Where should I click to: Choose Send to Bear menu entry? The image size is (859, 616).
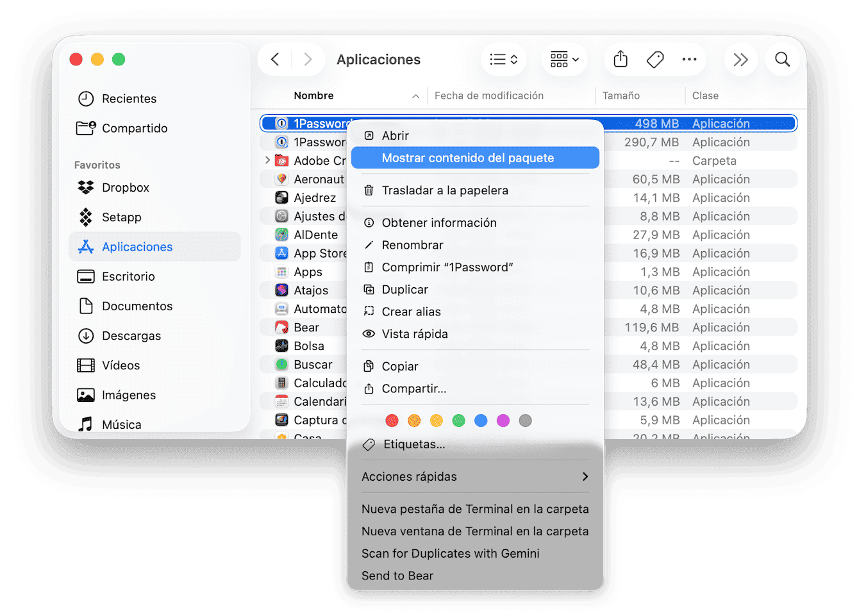(475, 576)
